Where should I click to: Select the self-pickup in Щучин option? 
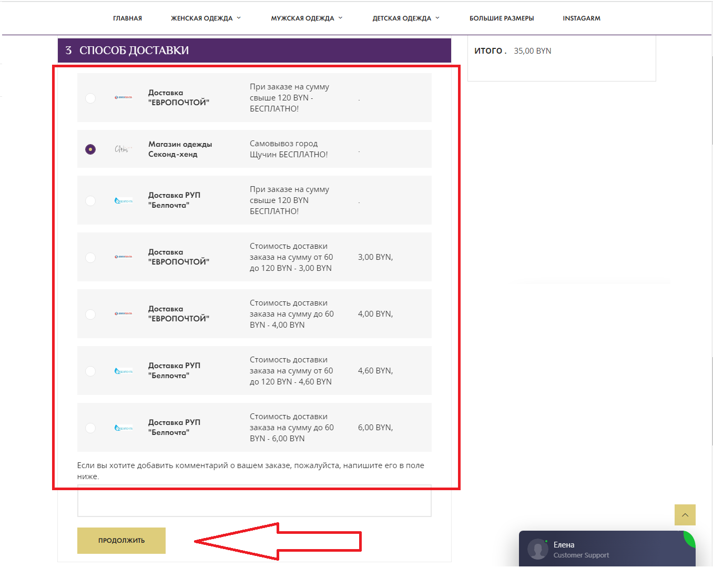click(90, 149)
